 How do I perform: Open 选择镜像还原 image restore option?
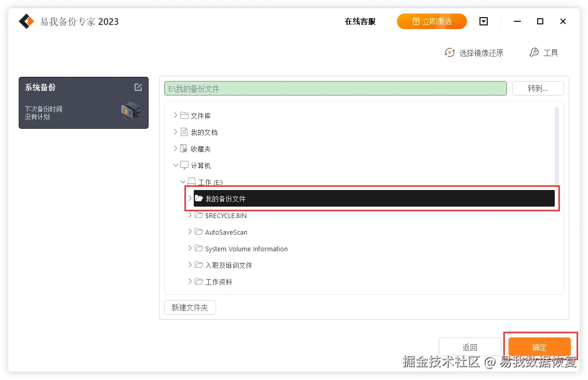(x=474, y=53)
